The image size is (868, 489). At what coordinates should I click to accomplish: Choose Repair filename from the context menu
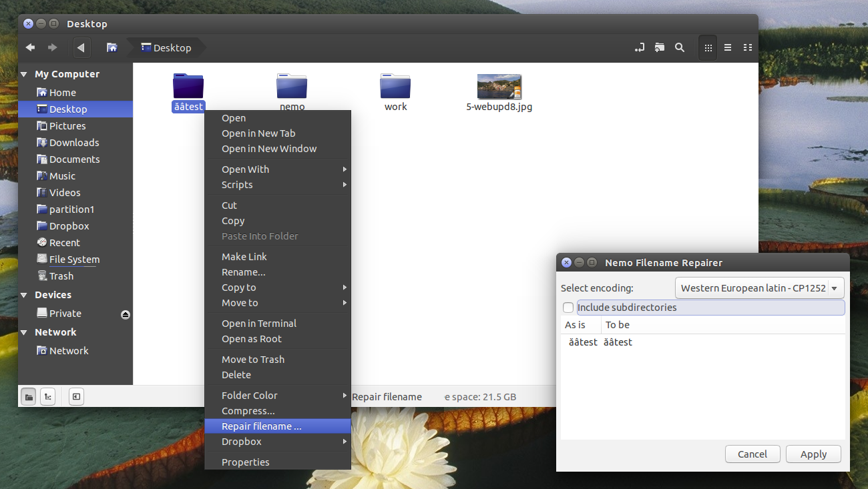(260, 426)
